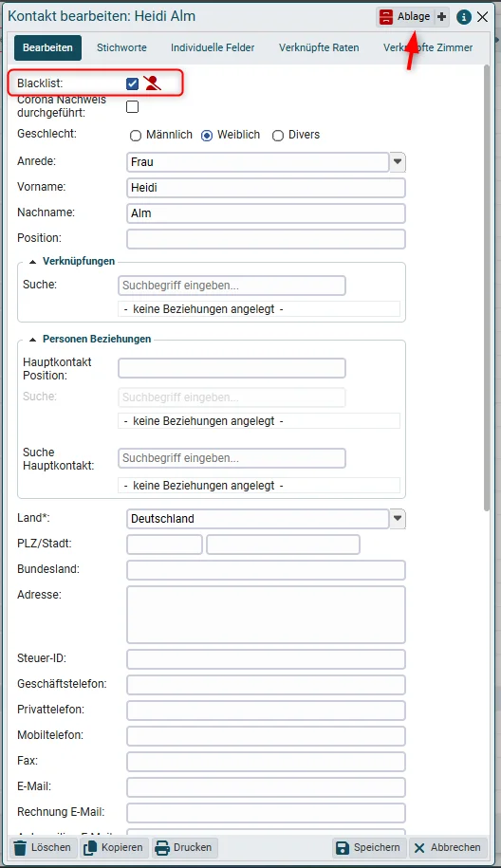501x868 pixels.
Task: Uncheck the Blacklist checkbox
Action: (132, 83)
